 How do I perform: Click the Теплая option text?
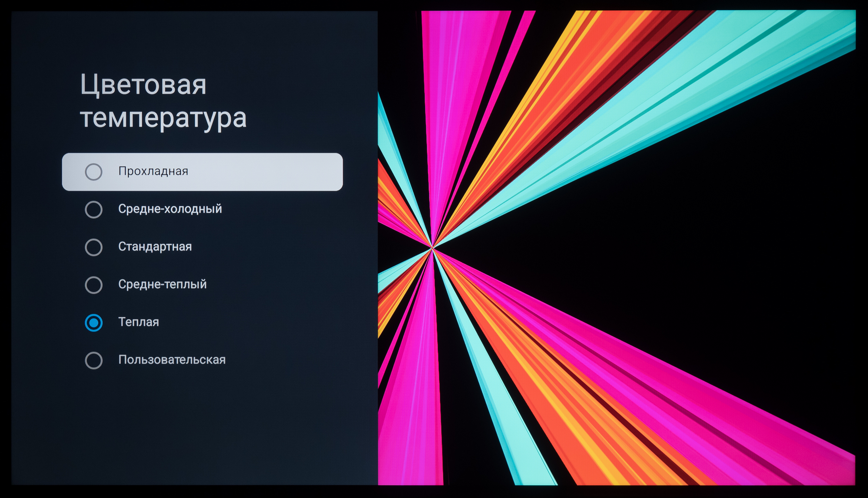[x=139, y=322]
